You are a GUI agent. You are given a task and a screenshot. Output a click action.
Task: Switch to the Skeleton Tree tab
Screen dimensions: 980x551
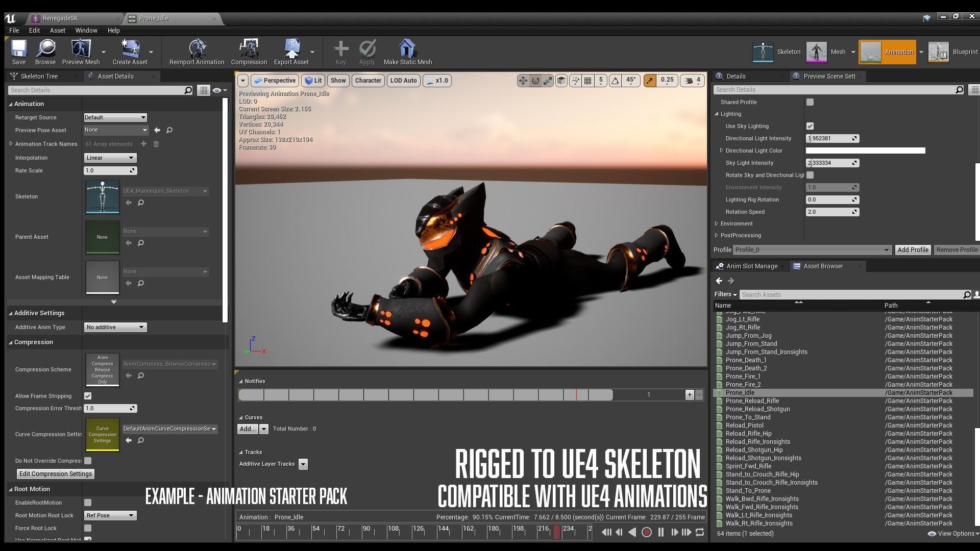click(39, 77)
